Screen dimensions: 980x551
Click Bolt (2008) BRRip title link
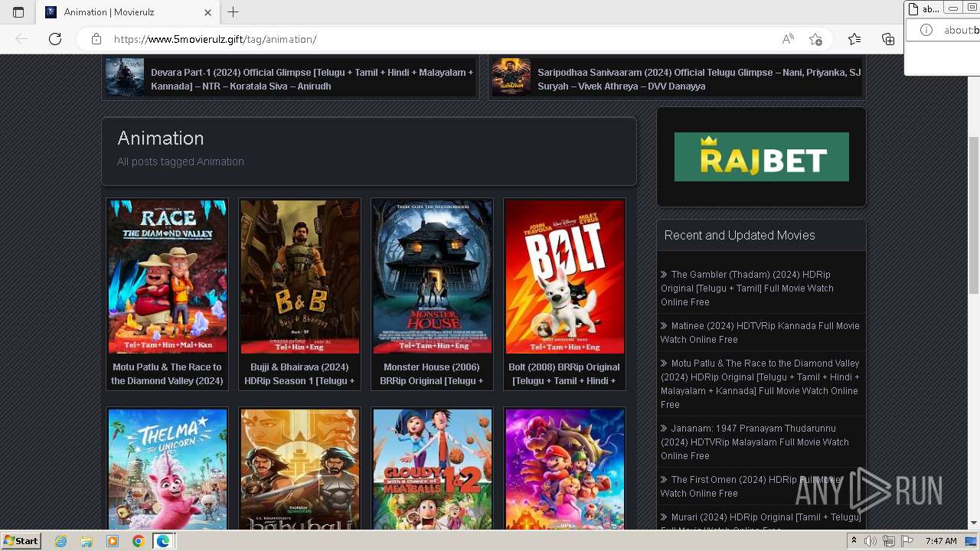pos(564,374)
